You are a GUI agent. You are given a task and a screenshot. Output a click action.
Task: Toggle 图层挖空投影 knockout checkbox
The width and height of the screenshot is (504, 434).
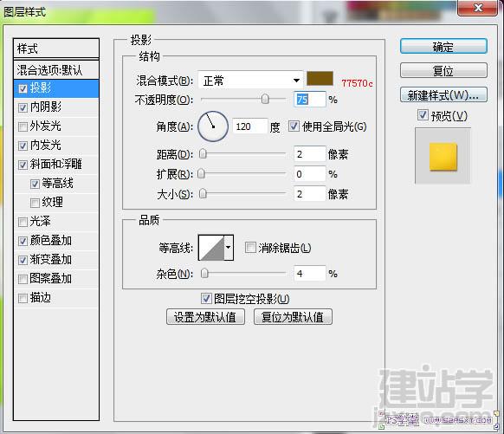(206, 299)
